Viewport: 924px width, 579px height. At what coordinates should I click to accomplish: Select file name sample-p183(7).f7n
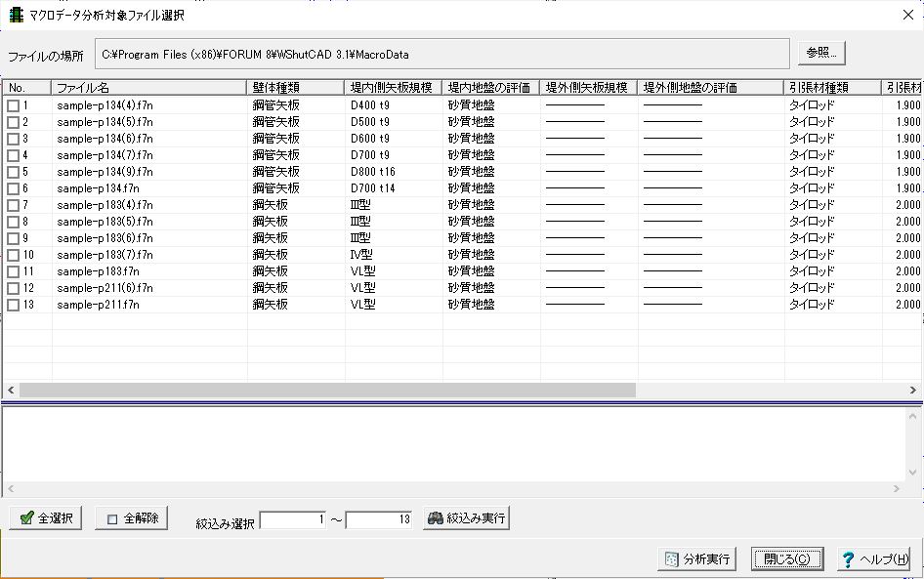105,255
